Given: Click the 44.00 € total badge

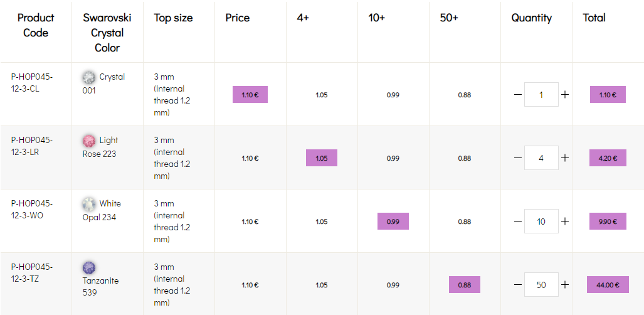Looking at the screenshot, I should 608,285.
